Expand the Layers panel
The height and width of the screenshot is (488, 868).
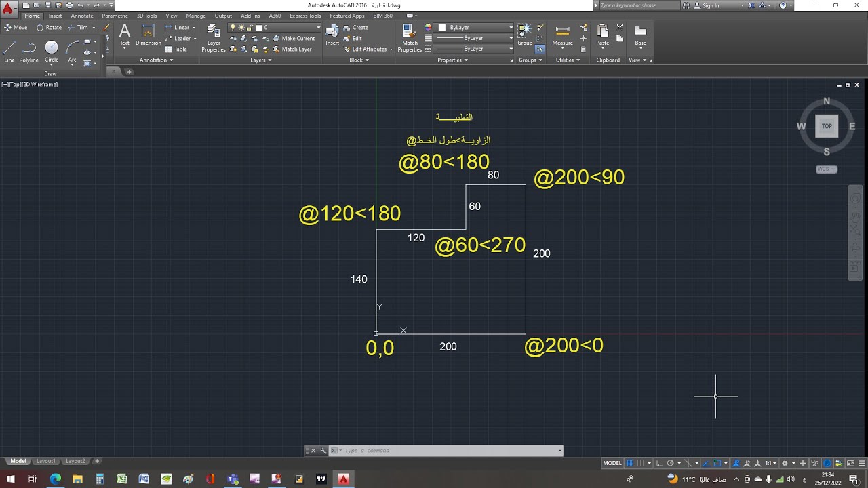(261, 60)
